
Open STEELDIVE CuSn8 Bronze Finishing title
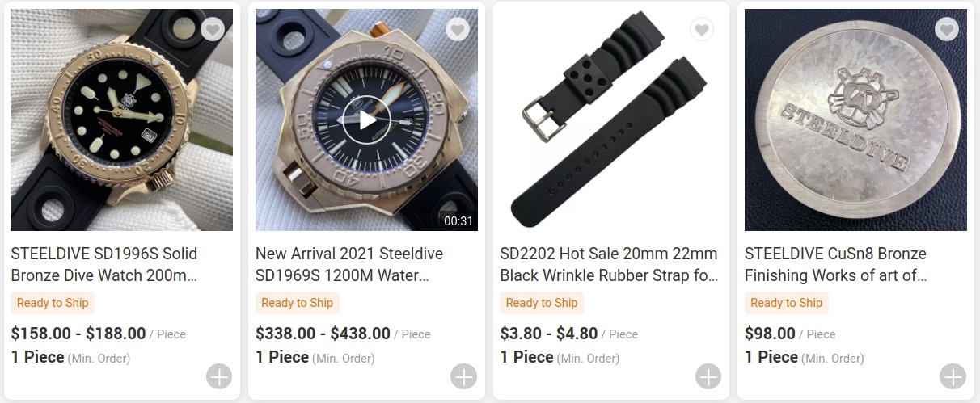[x=835, y=264]
